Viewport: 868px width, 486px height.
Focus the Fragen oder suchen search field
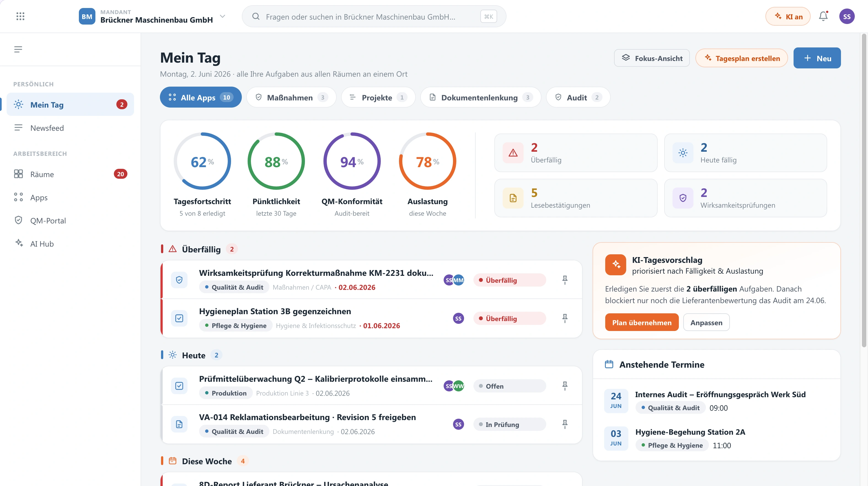[374, 16]
